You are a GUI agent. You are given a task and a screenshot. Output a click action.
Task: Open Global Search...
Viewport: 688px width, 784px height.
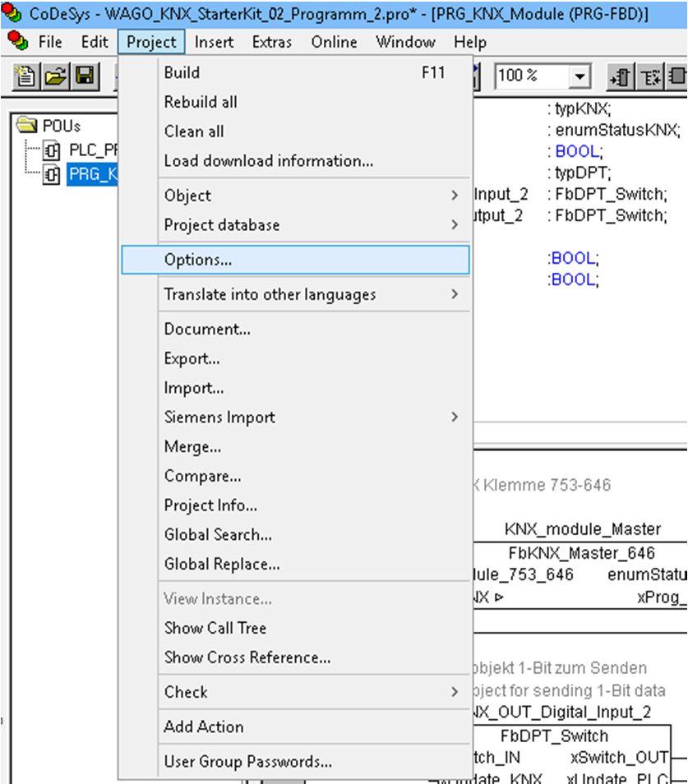295,535
